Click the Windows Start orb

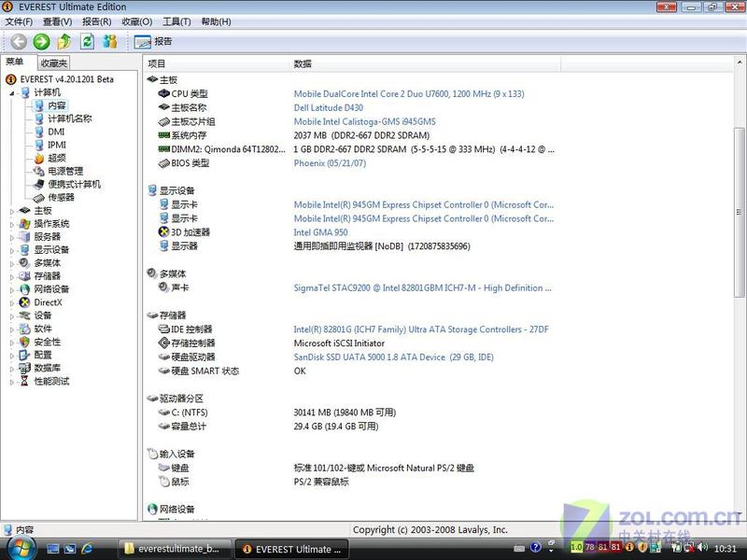pyautogui.click(x=20, y=548)
